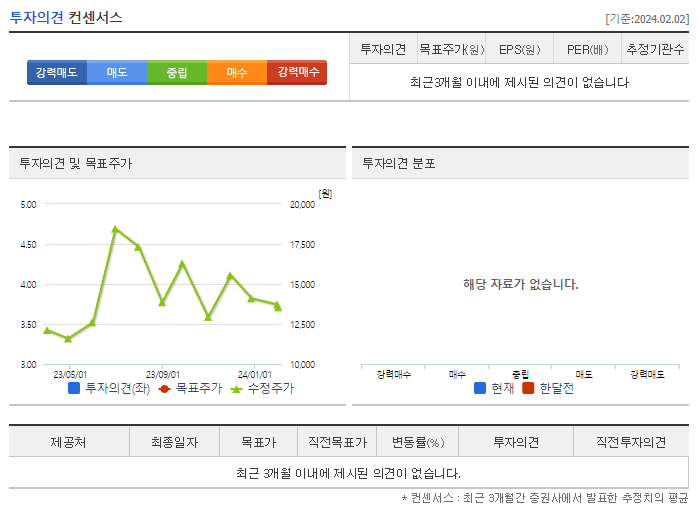This screenshot has height=516, width=698.
Task: Click the 23/05/01 x-axis label
Action: (70, 375)
